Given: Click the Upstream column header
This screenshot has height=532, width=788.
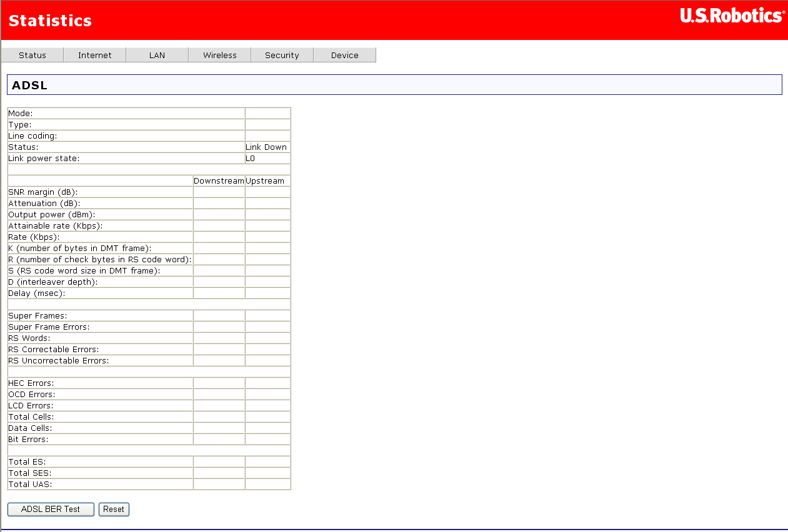Looking at the screenshot, I should coord(265,181).
